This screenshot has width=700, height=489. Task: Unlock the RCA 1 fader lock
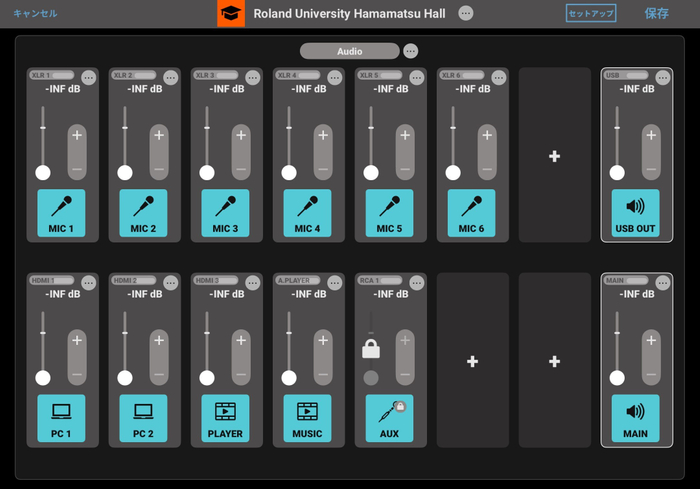371,349
